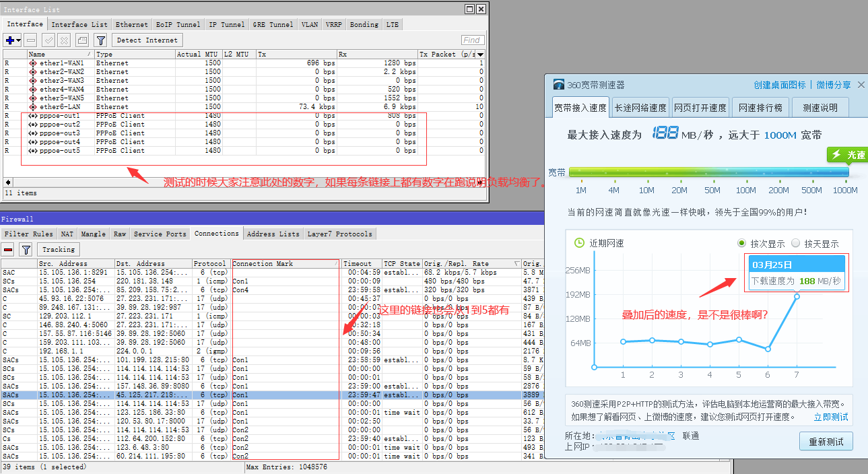This screenshot has height=474, width=868.
Task: Enable selected interface with the checkmark icon
Action: [48, 40]
